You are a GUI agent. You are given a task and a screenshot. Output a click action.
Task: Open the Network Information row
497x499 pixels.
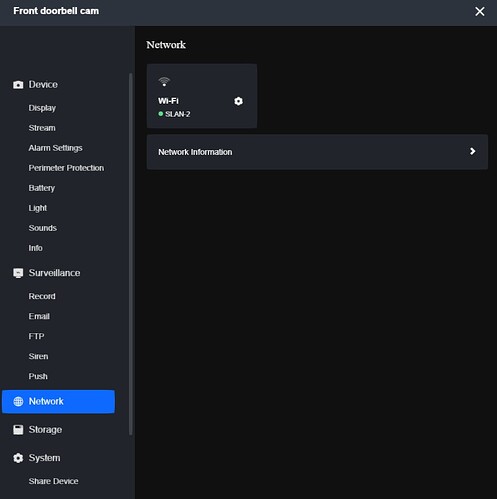click(317, 152)
